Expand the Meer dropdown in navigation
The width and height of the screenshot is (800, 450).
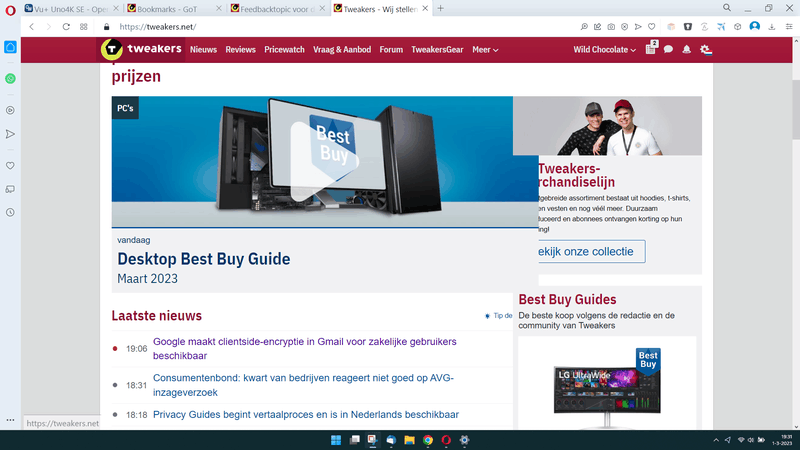pyautogui.click(x=485, y=49)
